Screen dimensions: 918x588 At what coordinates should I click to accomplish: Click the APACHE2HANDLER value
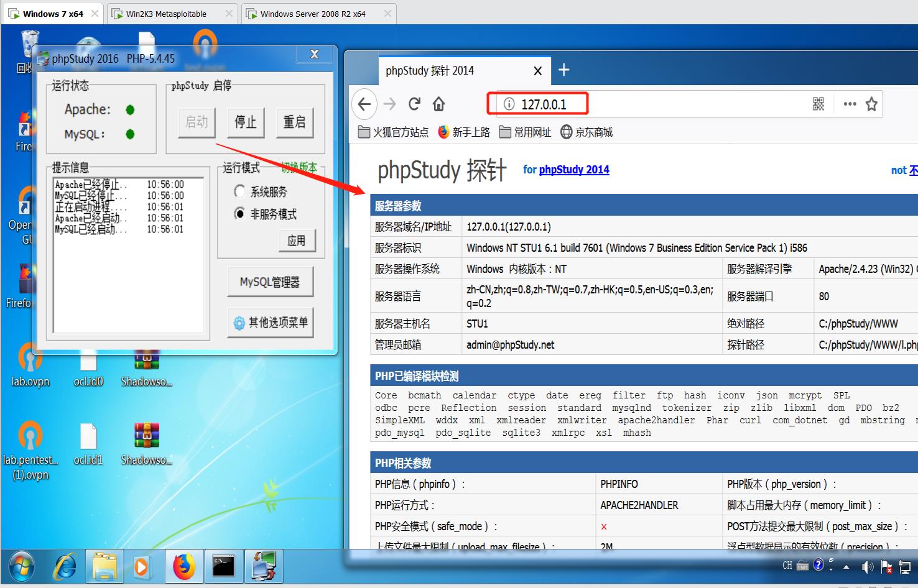pos(639,505)
